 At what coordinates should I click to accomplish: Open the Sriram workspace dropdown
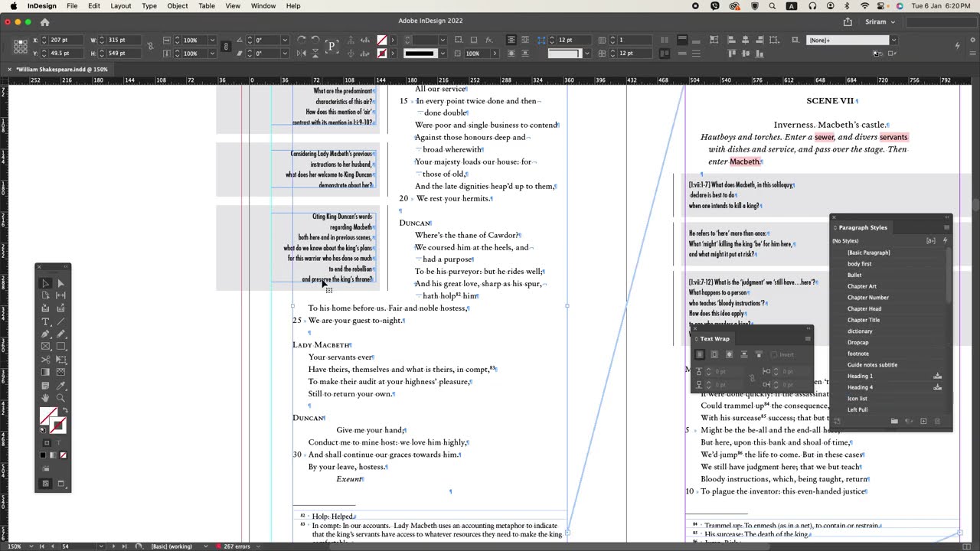[x=880, y=22]
